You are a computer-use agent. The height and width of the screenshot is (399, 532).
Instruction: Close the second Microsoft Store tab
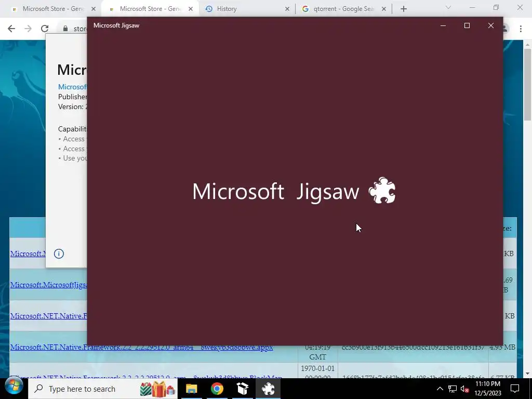[x=191, y=9]
